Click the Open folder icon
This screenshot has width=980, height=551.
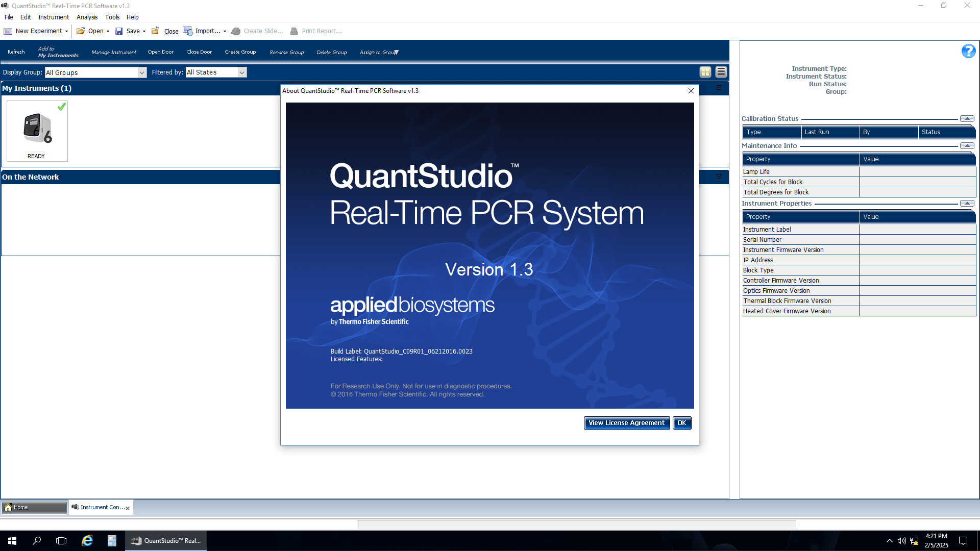[81, 31]
